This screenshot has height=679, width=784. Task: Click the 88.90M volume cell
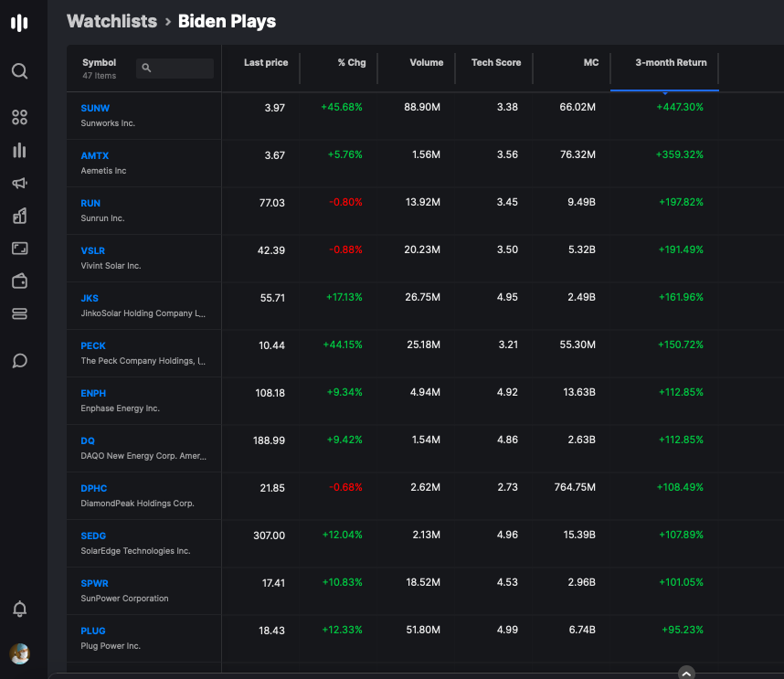(422, 107)
